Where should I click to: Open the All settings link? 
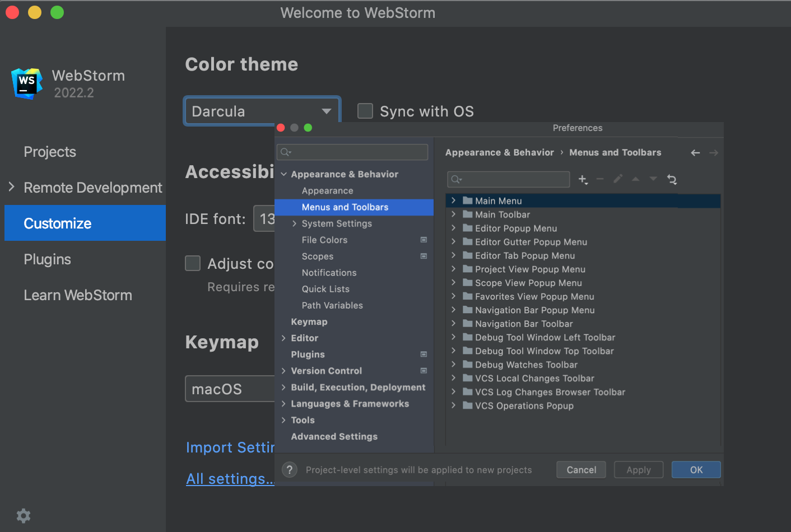point(230,479)
